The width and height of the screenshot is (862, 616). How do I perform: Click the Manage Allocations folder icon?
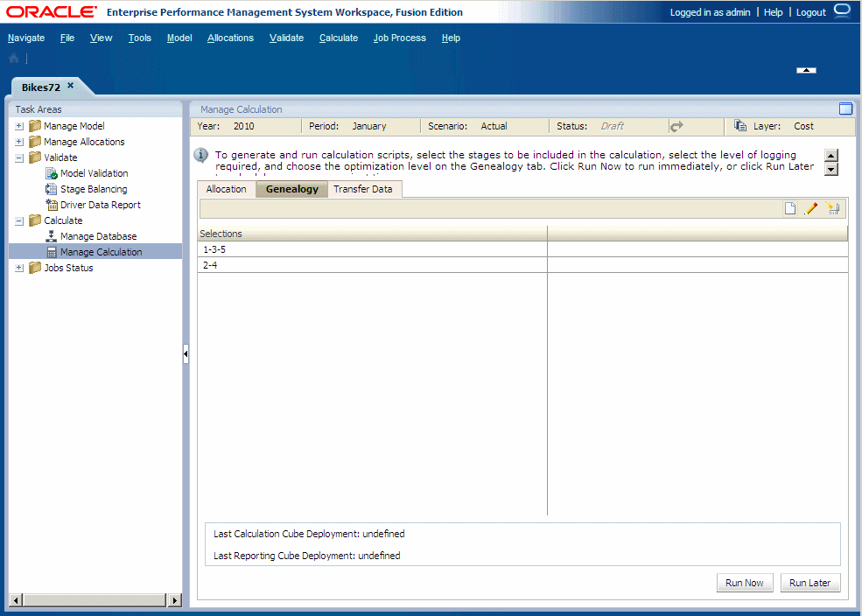tap(35, 142)
